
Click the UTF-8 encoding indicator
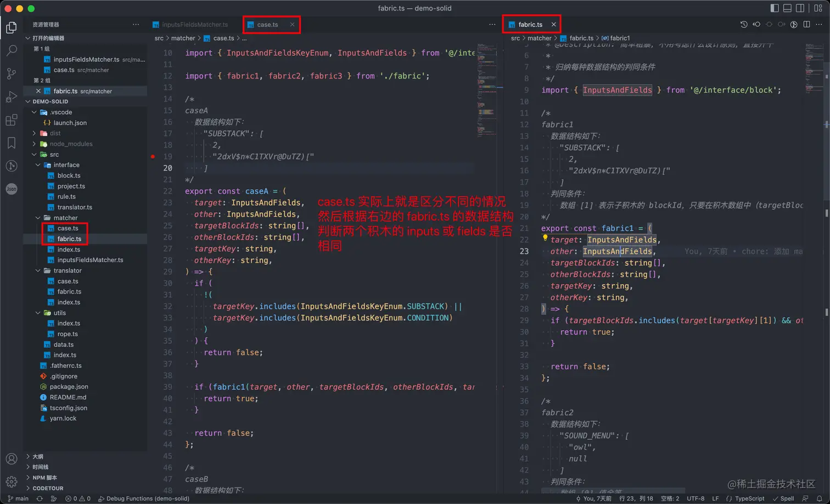(x=696, y=499)
